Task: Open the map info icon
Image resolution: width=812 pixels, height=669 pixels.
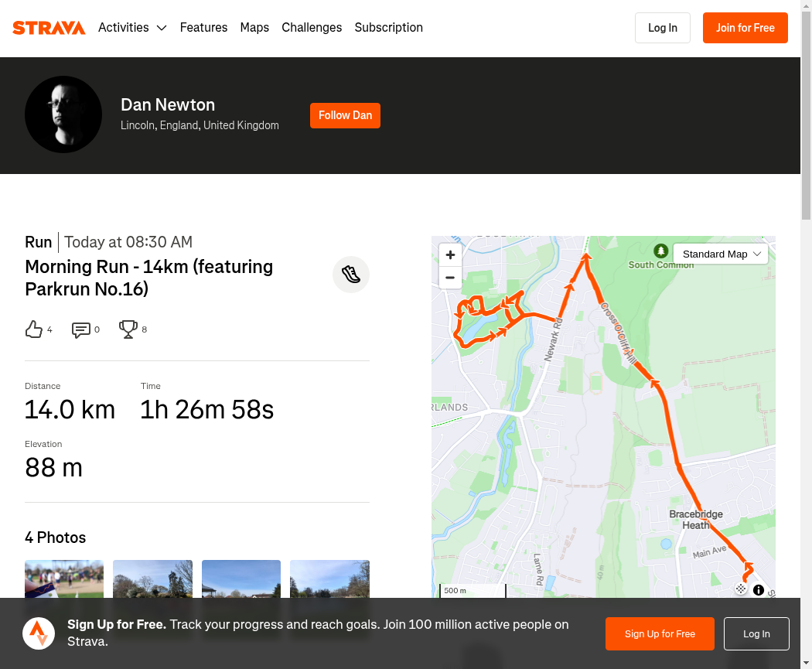Action: click(x=759, y=590)
